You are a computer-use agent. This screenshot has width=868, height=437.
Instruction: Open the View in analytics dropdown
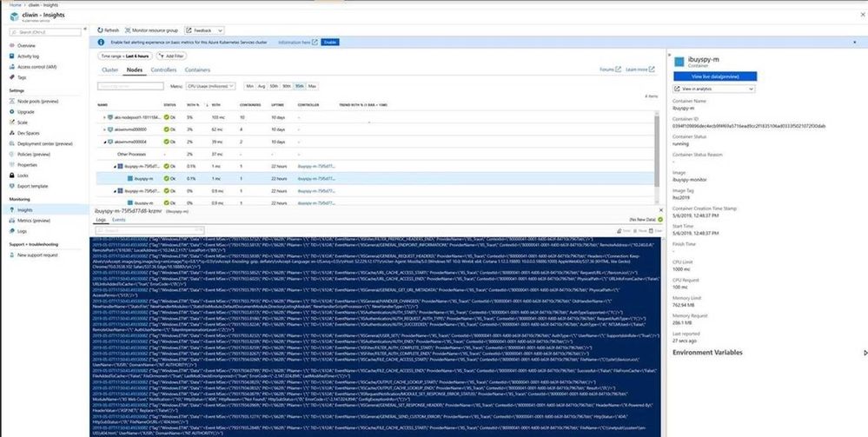(x=714, y=89)
